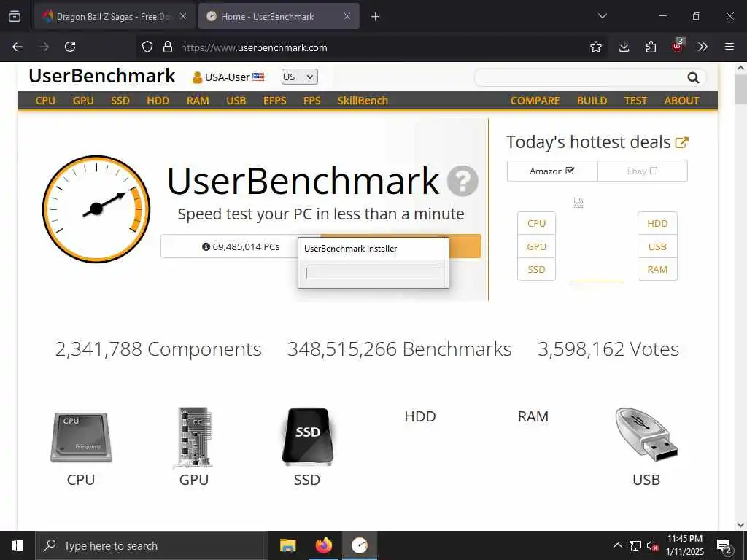The image size is (747, 560).
Task: Click the UserBenchmark Installer progress bar
Action: (373, 273)
